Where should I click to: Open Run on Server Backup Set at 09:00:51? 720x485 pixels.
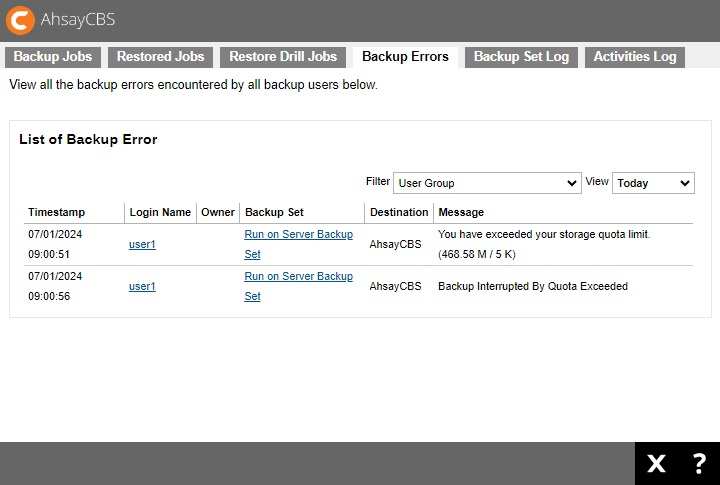tap(298, 244)
